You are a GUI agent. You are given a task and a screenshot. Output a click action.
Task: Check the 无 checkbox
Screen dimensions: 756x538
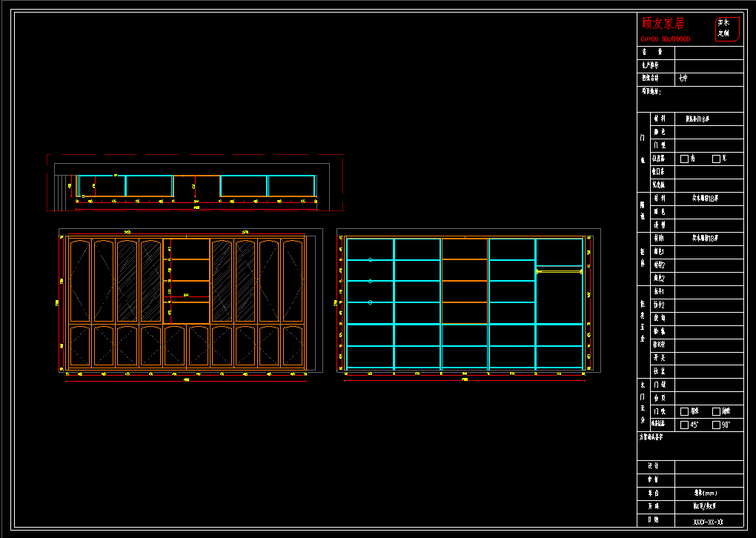click(x=716, y=159)
